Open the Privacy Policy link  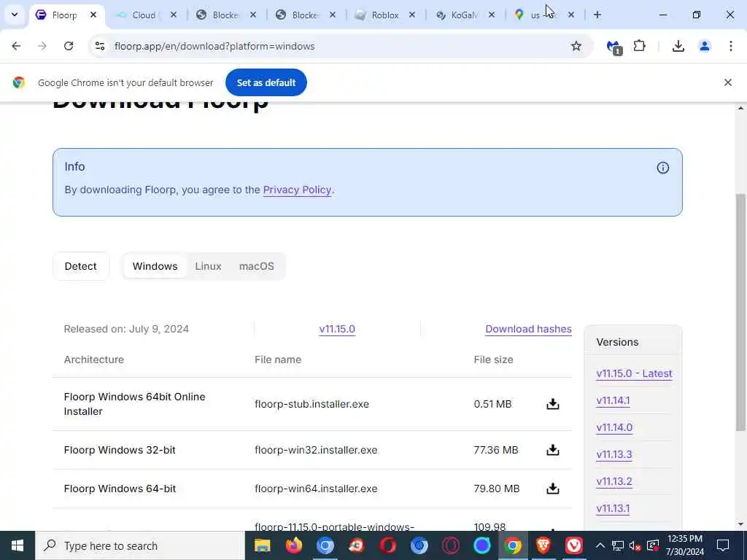tap(297, 190)
